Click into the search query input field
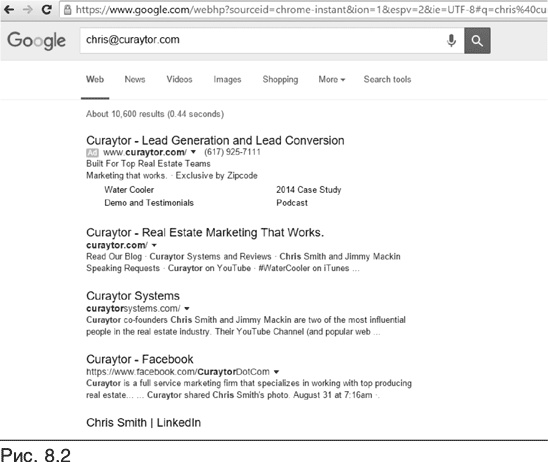The width and height of the screenshot is (548, 462). [262, 41]
